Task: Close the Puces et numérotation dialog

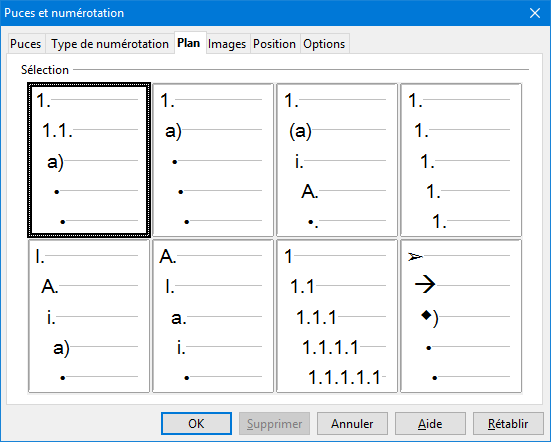Action: (535, 13)
